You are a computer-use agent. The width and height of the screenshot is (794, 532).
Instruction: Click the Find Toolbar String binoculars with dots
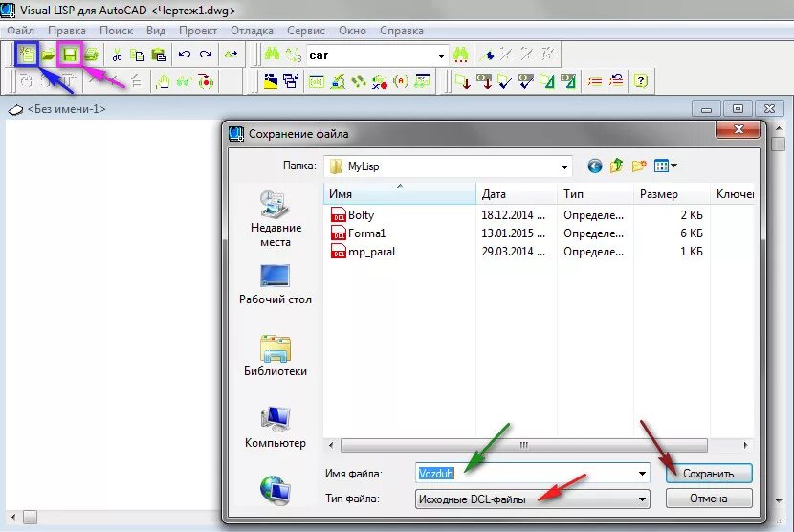click(460, 55)
